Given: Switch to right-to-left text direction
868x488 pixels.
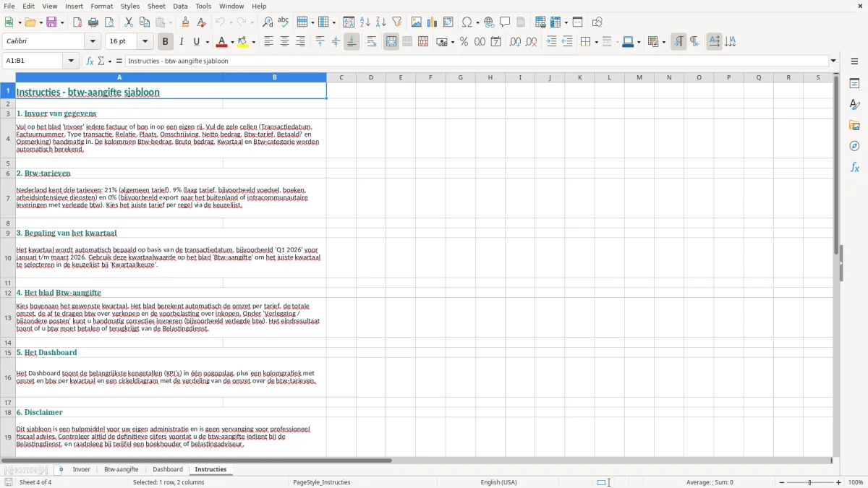Looking at the screenshot, I should [694, 42].
